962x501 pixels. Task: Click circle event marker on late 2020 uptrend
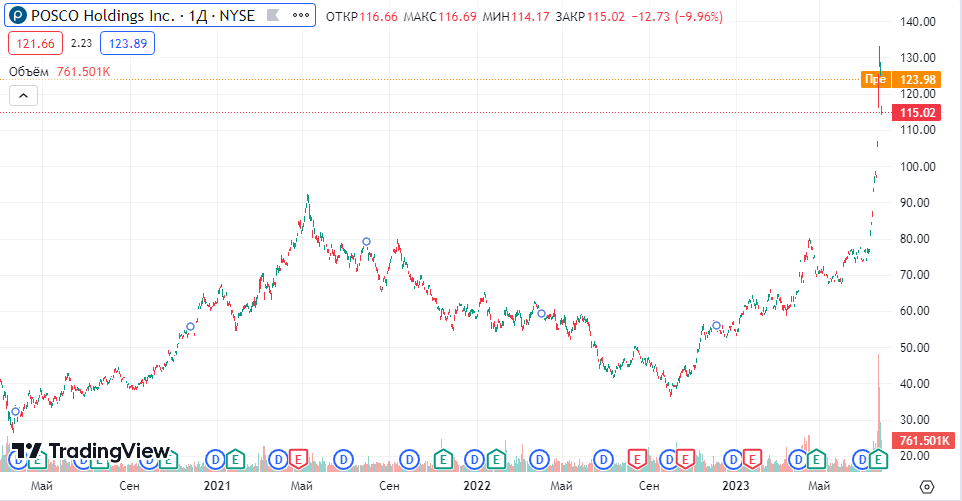(x=190, y=327)
